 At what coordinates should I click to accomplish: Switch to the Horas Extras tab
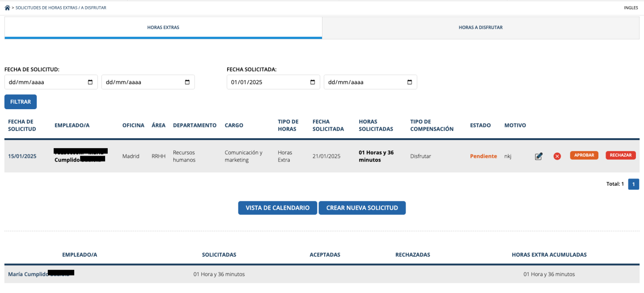coord(163,28)
